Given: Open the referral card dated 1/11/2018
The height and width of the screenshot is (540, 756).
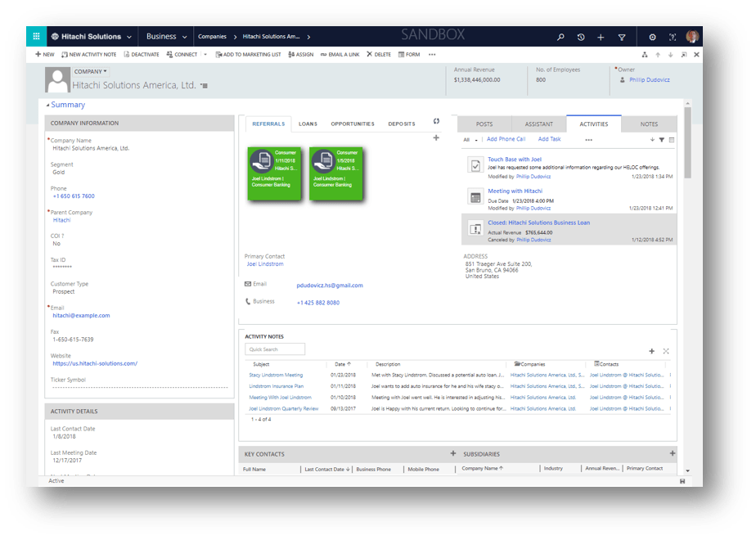Looking at the screenshot, I should [x=274, y=173].
